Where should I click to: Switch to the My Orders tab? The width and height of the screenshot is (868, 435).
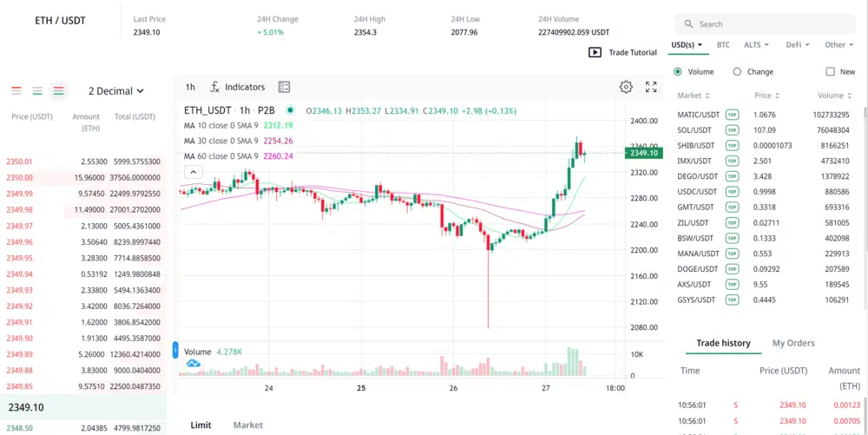tap(793, 343)
